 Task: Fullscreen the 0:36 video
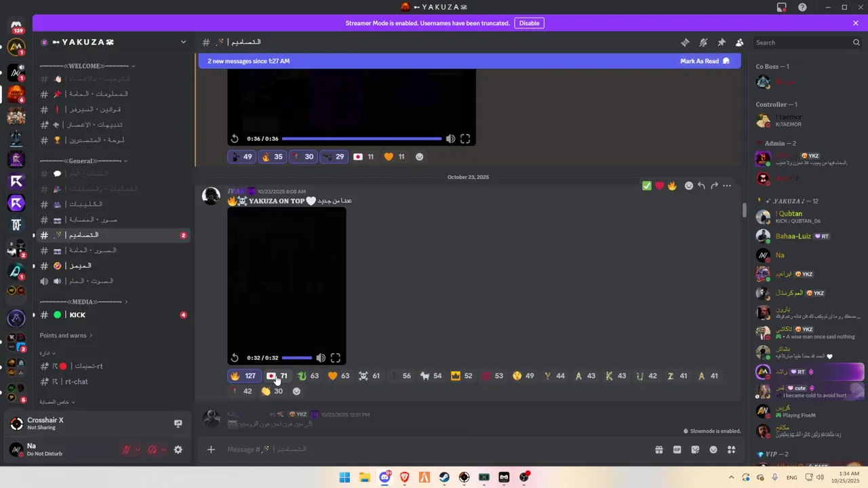(465, 139)
